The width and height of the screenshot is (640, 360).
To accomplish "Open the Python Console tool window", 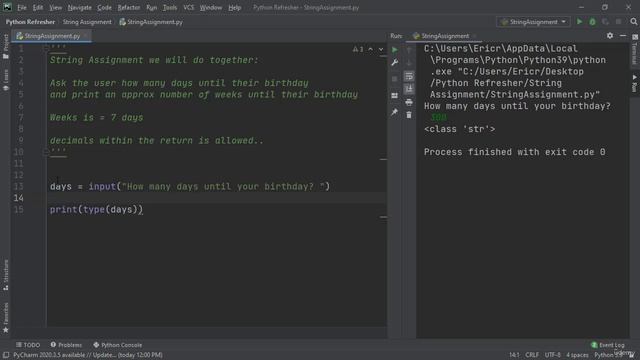I will [x=118, y=345].
